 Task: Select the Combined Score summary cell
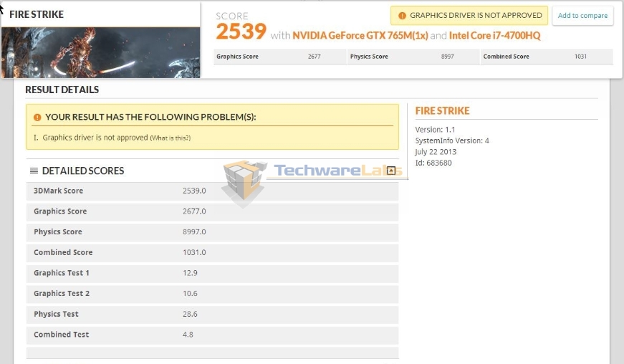point(547,57)
